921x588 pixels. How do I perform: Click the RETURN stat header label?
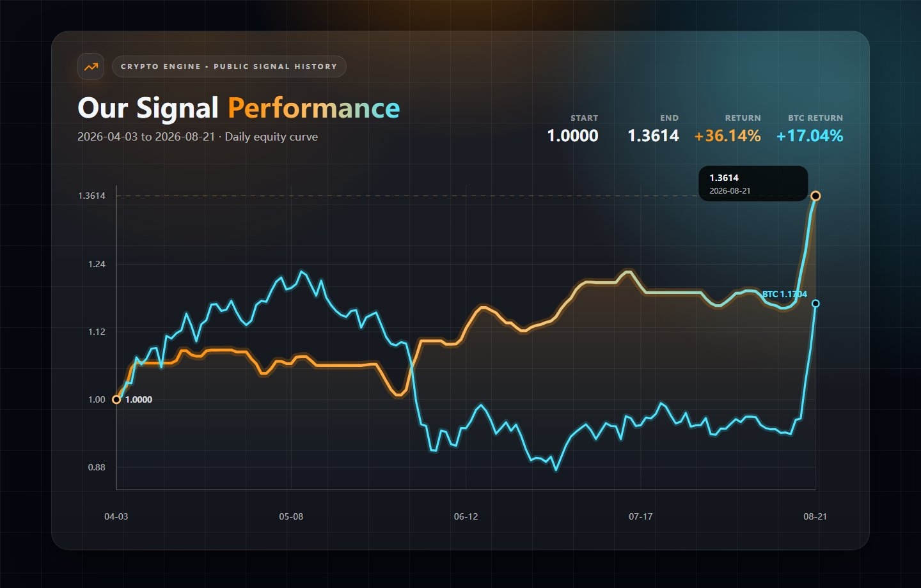(x=743, y=118)
